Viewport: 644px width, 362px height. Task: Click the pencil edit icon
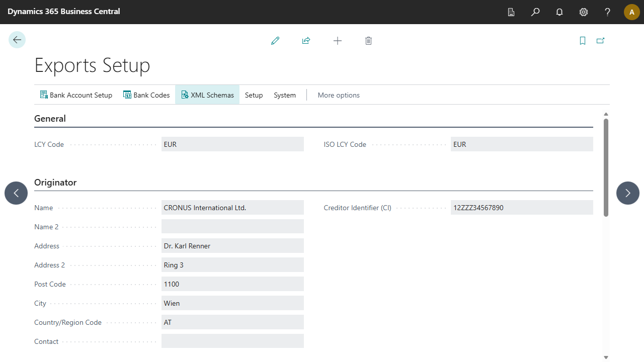pyautogui.click(x=275, y=41)
